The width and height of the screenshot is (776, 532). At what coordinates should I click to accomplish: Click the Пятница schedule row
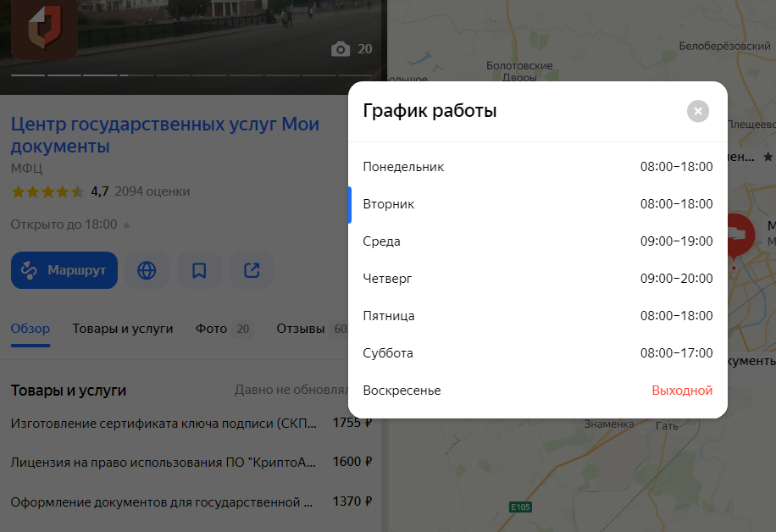[x=537, y=316]
